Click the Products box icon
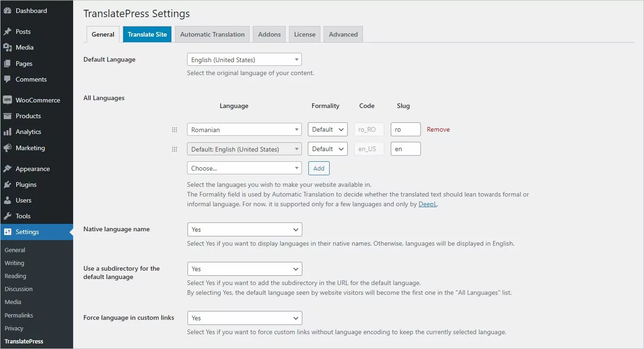This screenshot has height=349, width=644. pyautogui.click(x=7, y=116)
